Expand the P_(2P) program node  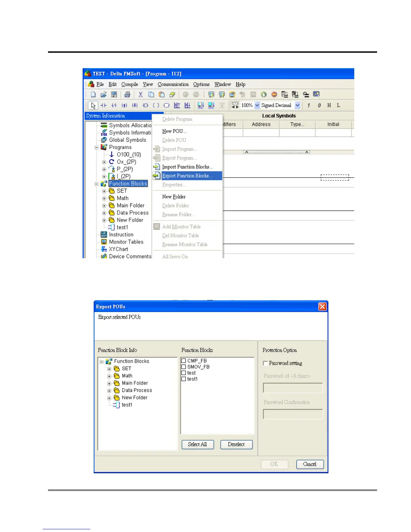[x=104, y=169]
